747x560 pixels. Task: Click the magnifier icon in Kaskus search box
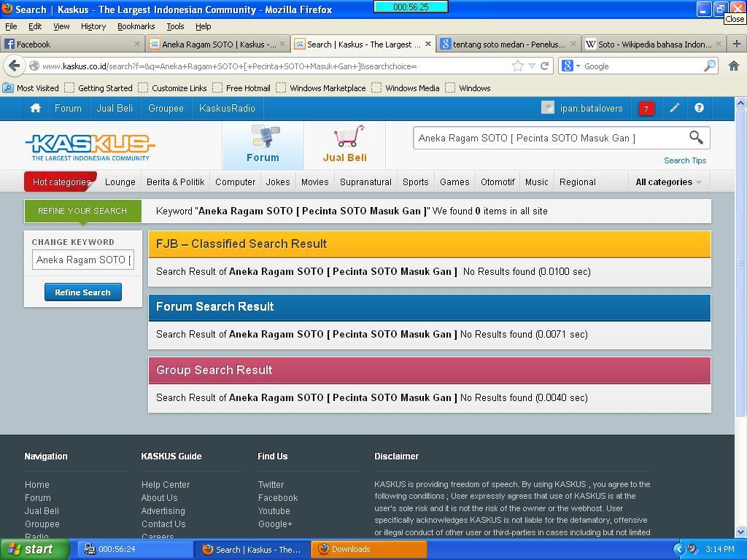[x=696, y=138]
